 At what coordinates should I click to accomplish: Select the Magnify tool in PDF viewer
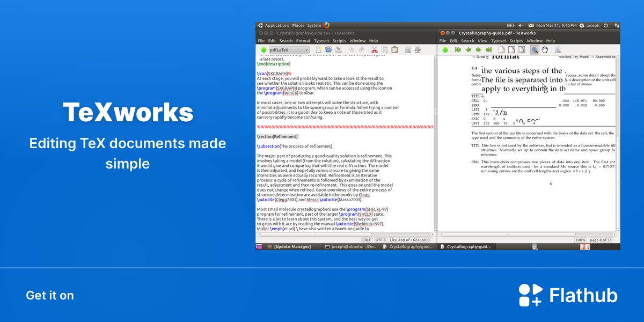tap(535, 50)
